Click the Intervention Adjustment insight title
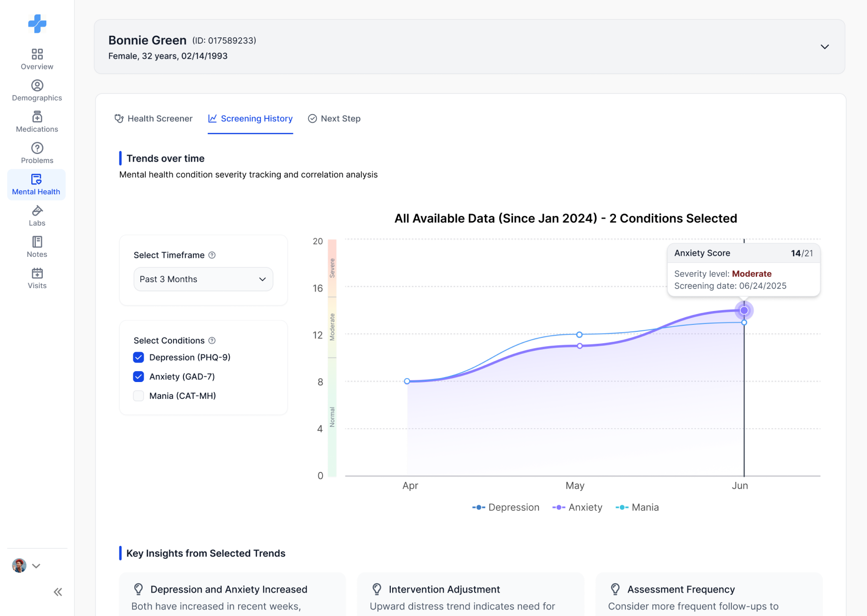Screen dimensions: 867x616 coord(444,589)
